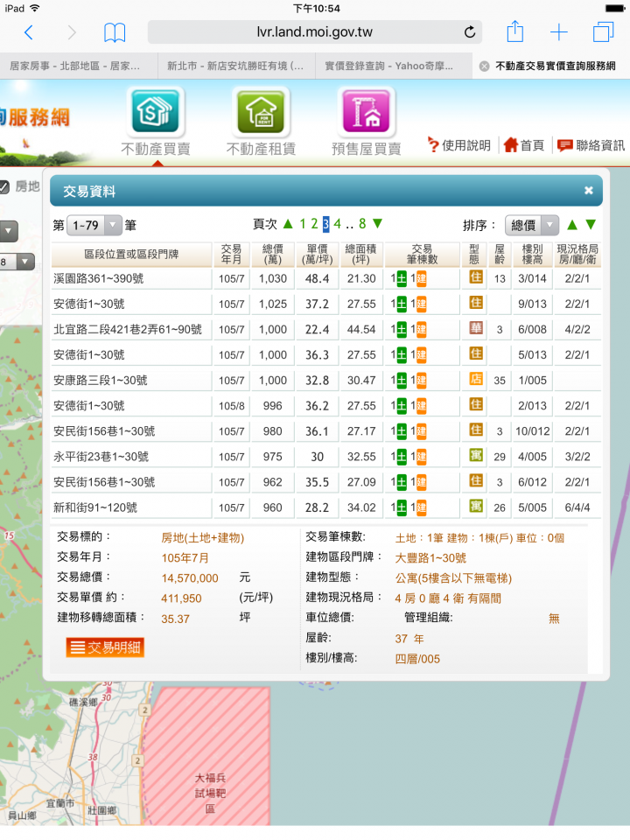Select the 溪園路361~390號 row
This screenshot has width=630, height=840.
[x=131, y=278]
